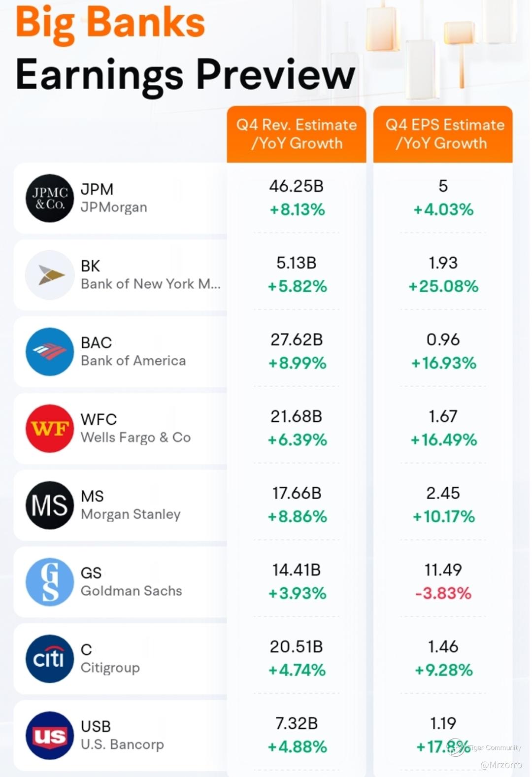Click the Citi logo icon

point(50,659)
